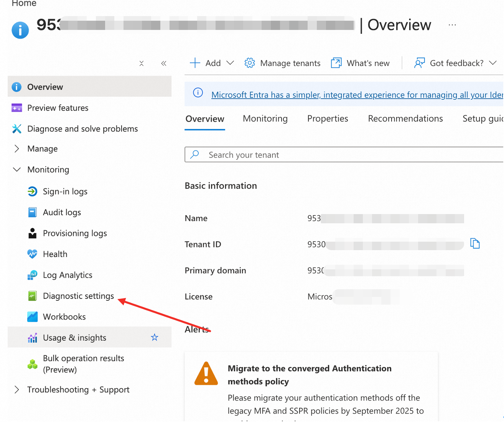Screen dimensions: 504x422
Task: Select Diagnose and solve problems
Action: (82, 129)
